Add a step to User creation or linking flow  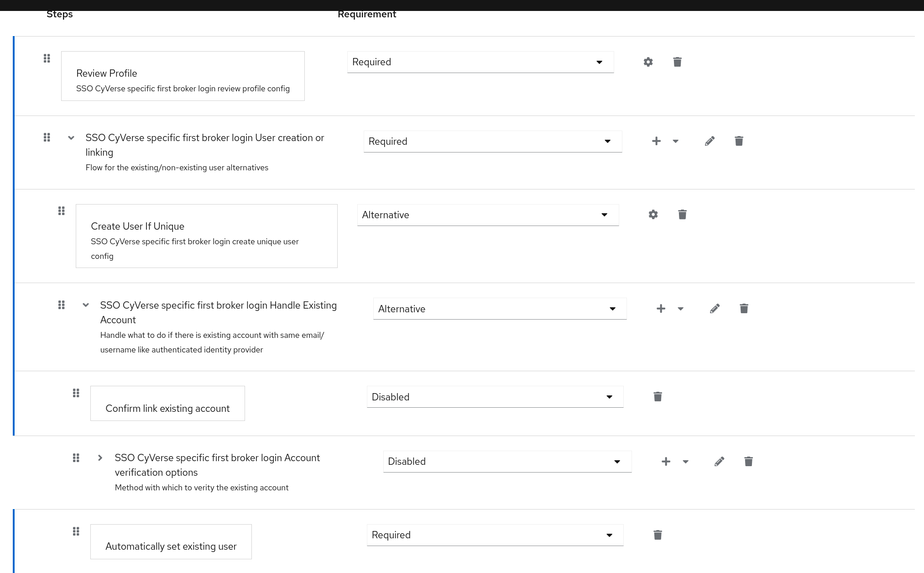click(656, 141)
